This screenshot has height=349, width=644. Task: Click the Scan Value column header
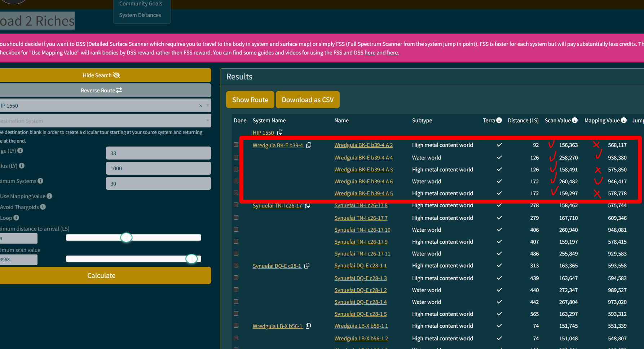pos(557,121)
